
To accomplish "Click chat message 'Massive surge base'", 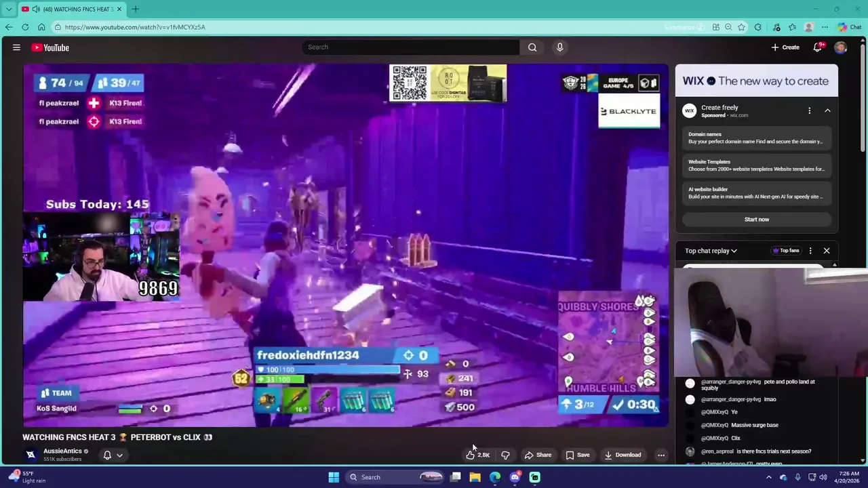I will pyautogui.click(x=755, y=425).
